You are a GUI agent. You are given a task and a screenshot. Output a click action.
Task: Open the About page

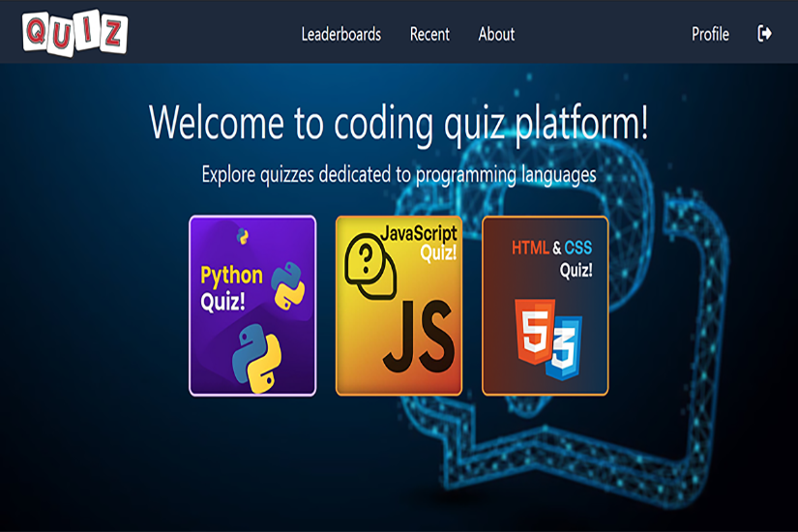(496, 34)
